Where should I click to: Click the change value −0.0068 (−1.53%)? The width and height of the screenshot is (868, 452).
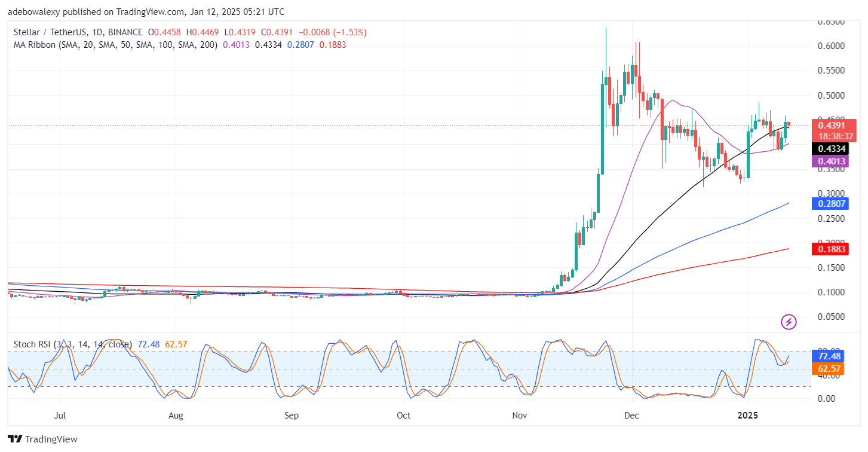pos(332,32)
